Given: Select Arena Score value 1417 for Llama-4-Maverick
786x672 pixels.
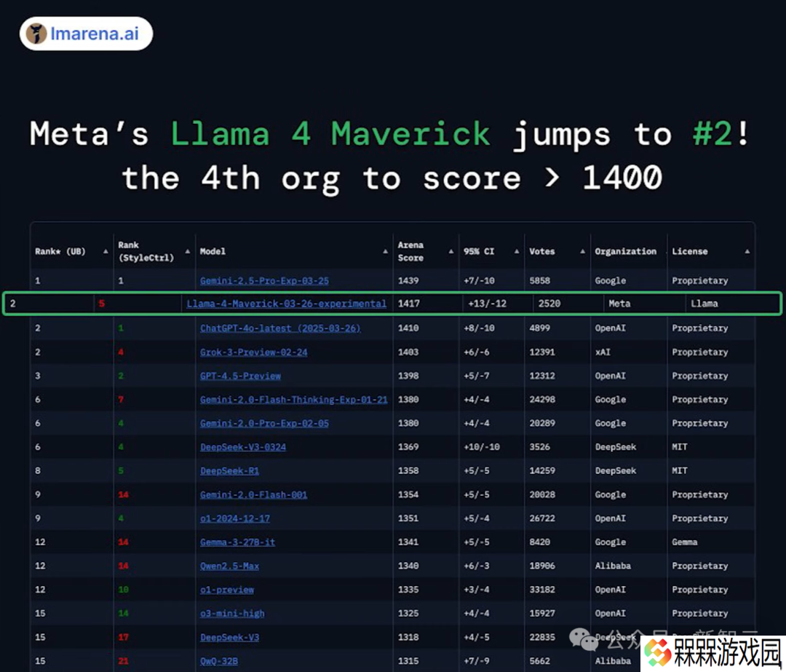Looking at the screenshot, I should click(x=408, y=304).
